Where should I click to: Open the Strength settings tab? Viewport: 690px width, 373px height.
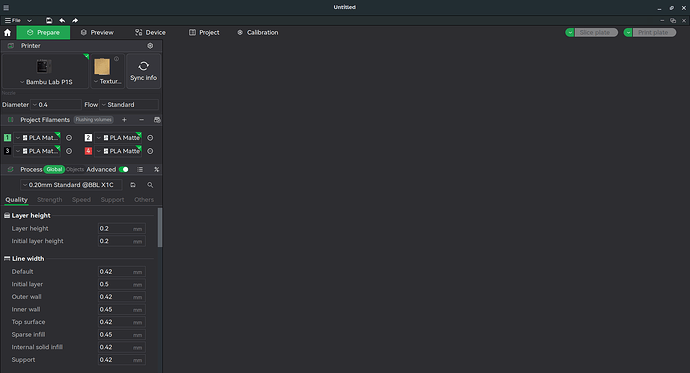[49, 200]
